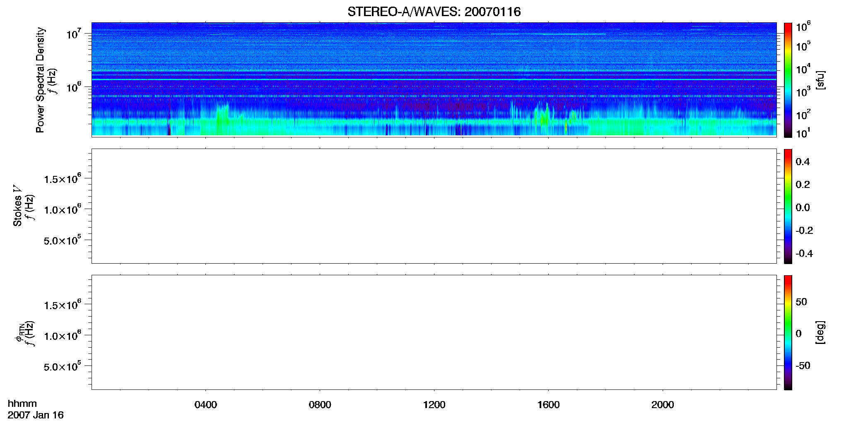The width and height of the screenshot is (868, 447).
Task: Click the "STEREO-A/WAVES: 20070116" plot title
Action: [434, 12]
